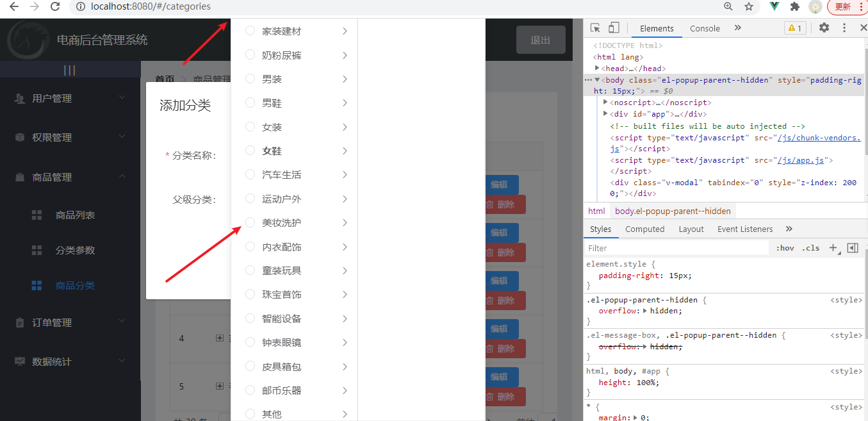
Task: Expand 运动户外 submenu arrow
Action: coord(345,199)
